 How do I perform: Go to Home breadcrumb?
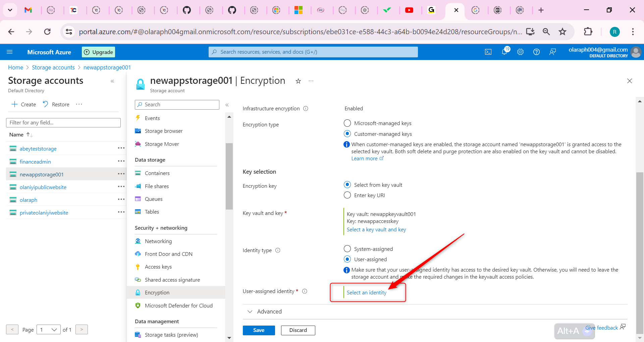15,67
